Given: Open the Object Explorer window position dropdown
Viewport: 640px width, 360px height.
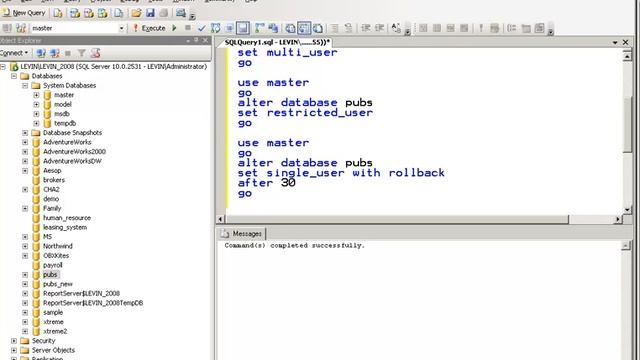Looking at the screenshot, I should pos(188,40).
